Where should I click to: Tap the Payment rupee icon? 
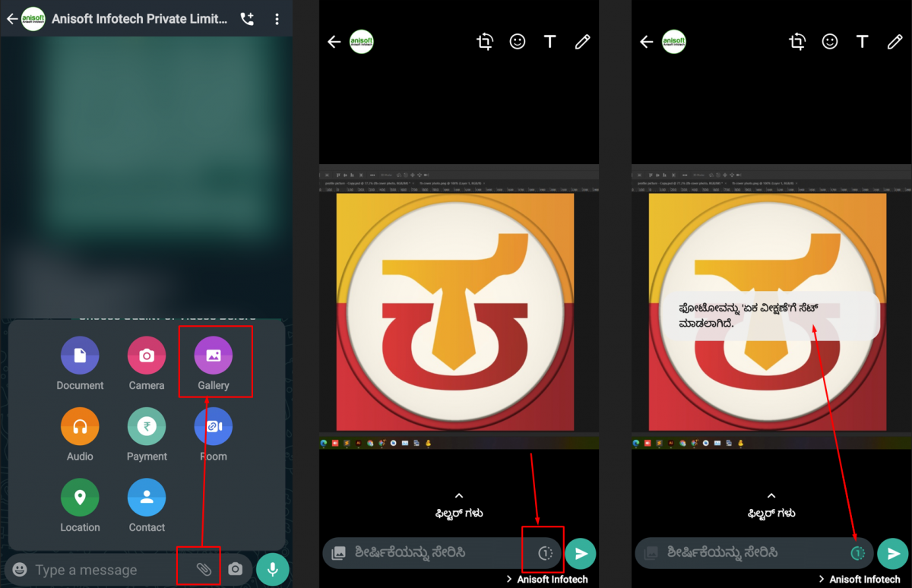click(147, 427)
